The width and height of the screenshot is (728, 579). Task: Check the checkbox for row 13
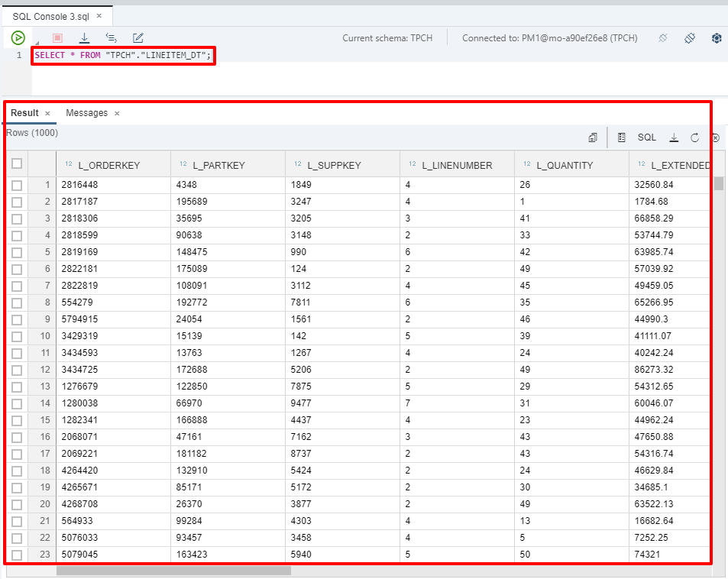17,387
